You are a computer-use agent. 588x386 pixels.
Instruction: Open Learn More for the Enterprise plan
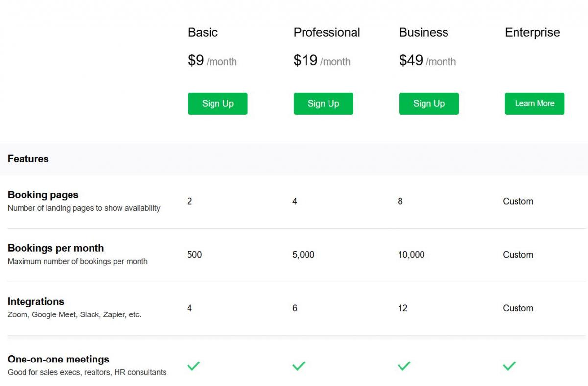click(x=534, y=103)
